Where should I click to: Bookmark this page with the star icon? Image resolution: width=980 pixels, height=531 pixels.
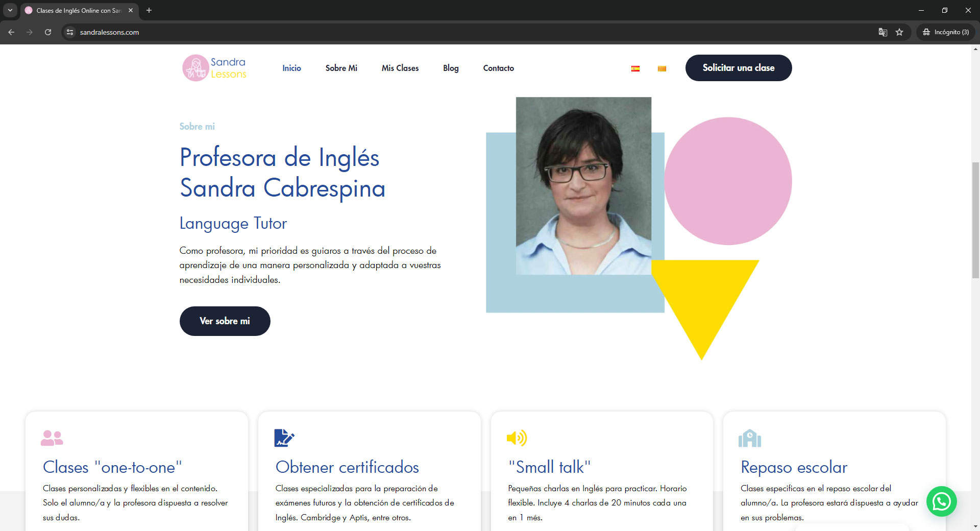pos(899,32)
